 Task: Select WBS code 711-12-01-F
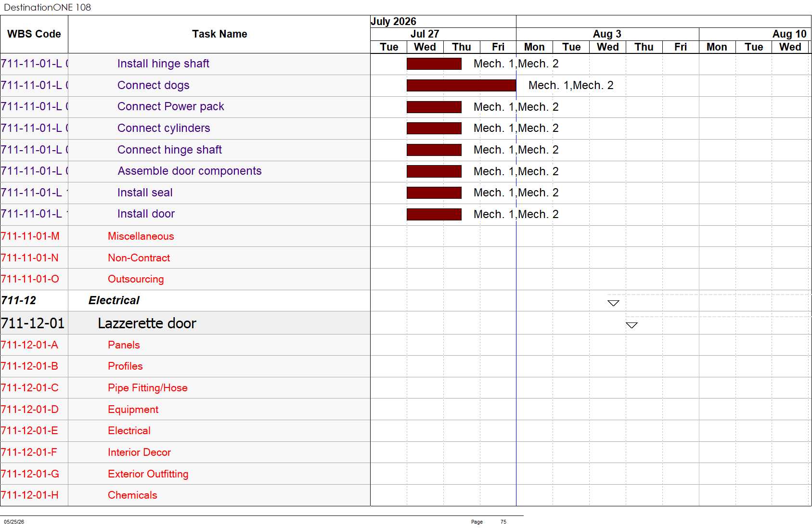point(29,452)
